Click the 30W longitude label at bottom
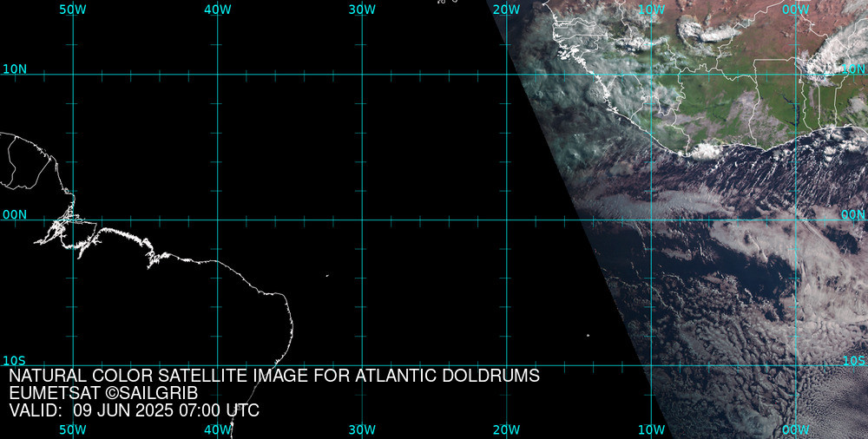 363,430
